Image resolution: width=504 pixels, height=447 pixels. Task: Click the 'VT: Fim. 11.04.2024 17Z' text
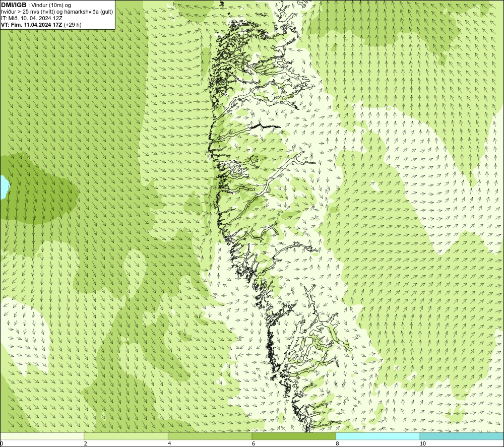[x=32, y=25]
